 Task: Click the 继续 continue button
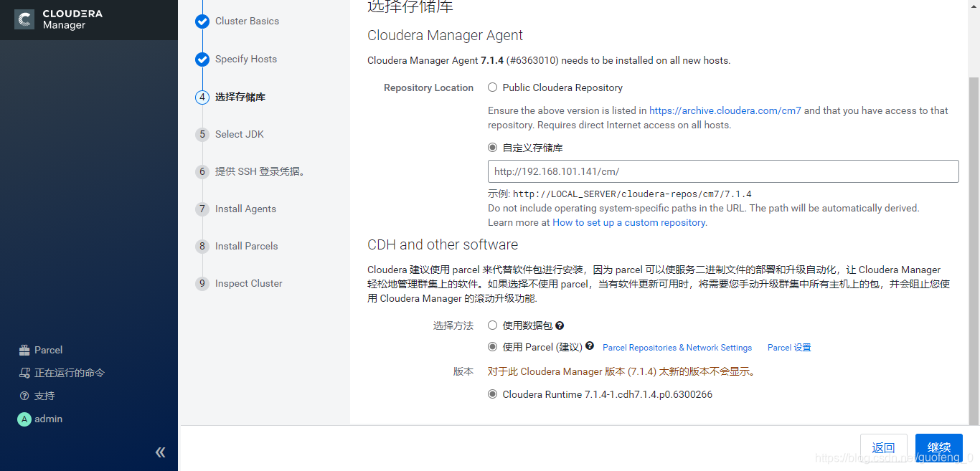point(939,447)
